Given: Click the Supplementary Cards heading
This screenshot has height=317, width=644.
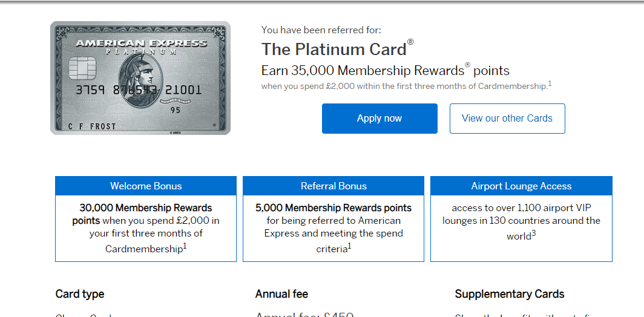Looking at the screenshot, I should (x=510, y=294).
